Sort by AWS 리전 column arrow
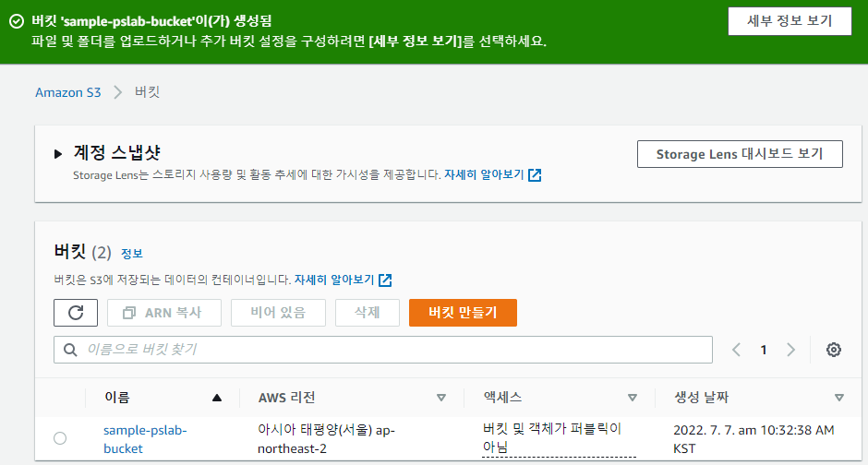Viewport: 868px width, 465px height. coord(441,398)
